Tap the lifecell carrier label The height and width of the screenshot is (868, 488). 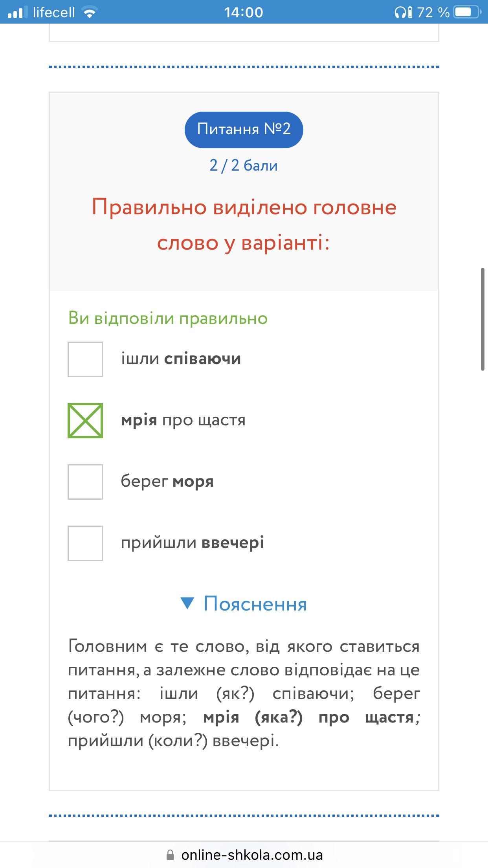tap(54, 13)
